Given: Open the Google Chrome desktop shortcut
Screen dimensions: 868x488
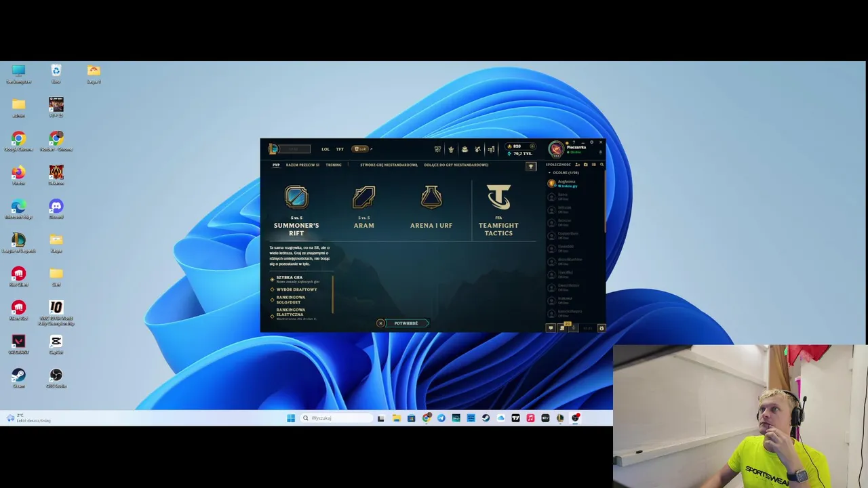Looking at the screenshot, I should tap(18, 142).
